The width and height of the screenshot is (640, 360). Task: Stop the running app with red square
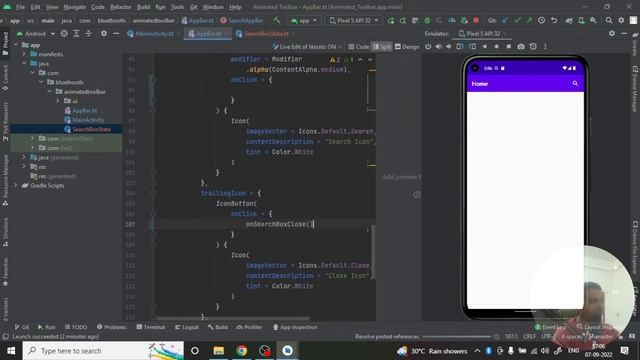pyautogui.click(x=476, y=20)
